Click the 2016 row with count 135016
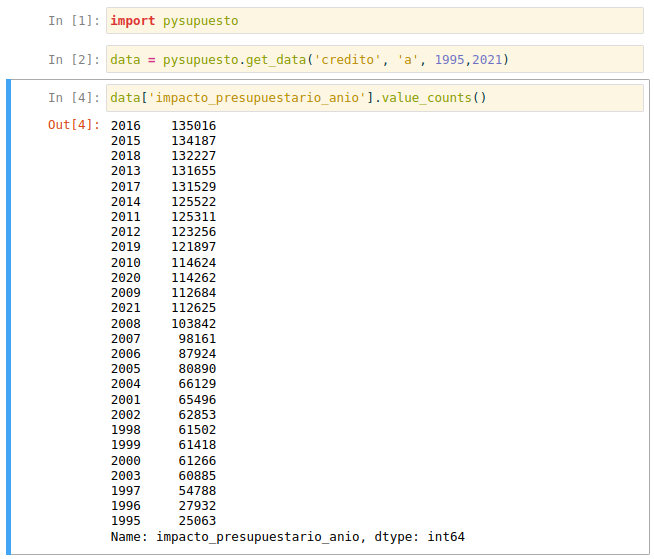Viewport: 654px width, 559px height. click(x=163, y=126)
